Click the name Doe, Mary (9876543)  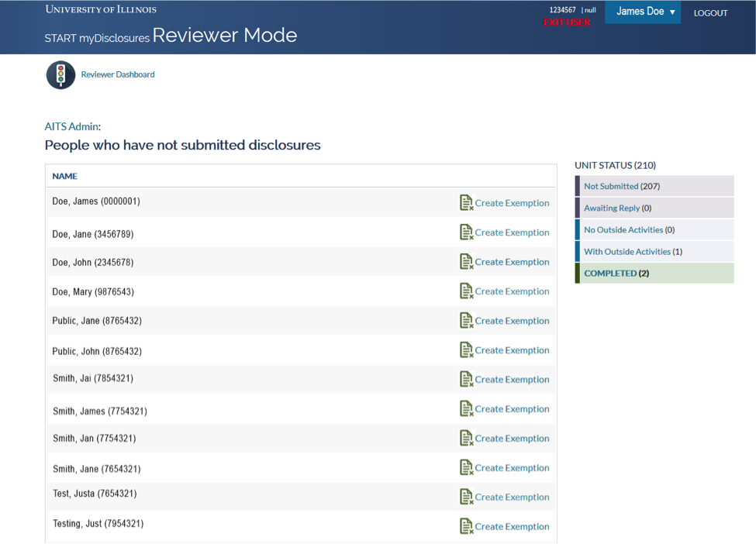(x=93, y=292)
